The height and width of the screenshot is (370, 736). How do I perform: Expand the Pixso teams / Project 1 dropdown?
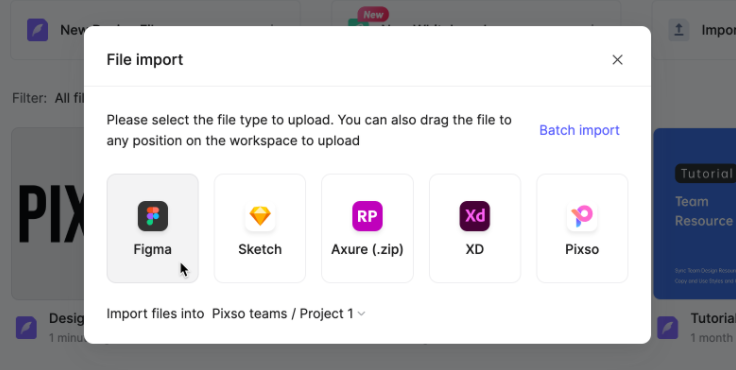pos(288,313)
